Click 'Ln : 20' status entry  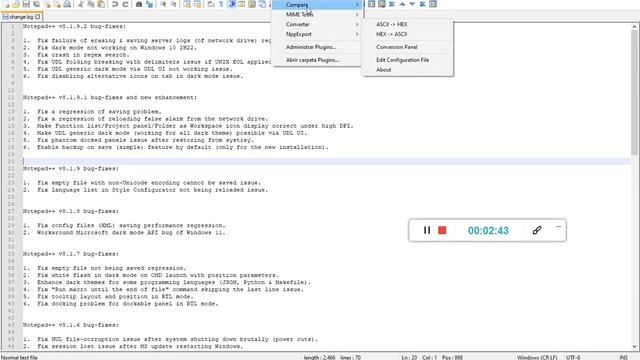coord(409,357)
